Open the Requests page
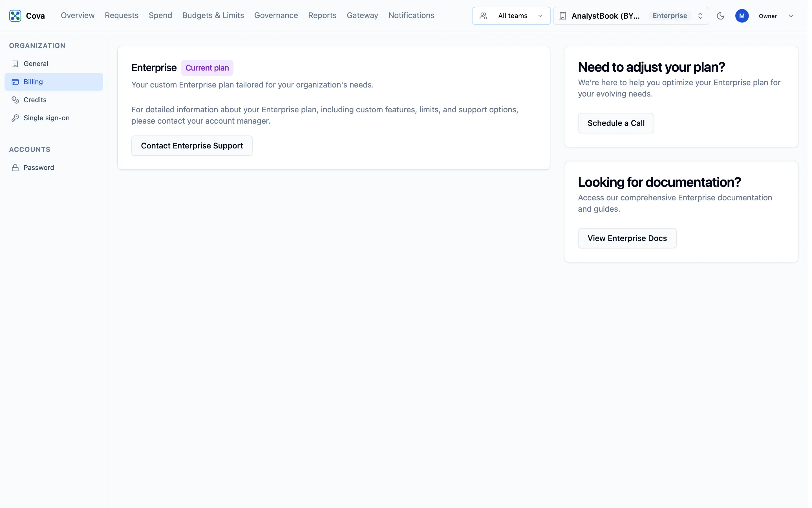This screenshot has height=508, width=812. [x=122, y=16]
